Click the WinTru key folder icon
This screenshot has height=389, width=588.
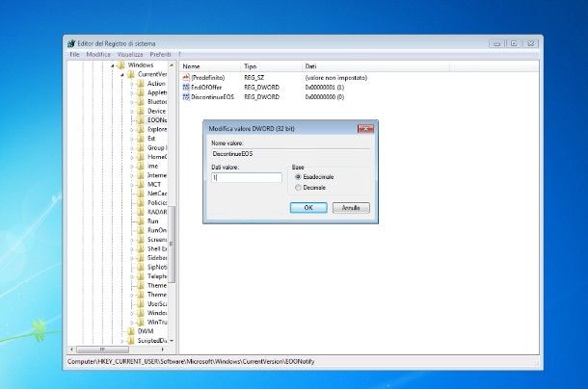click(141, 322)
